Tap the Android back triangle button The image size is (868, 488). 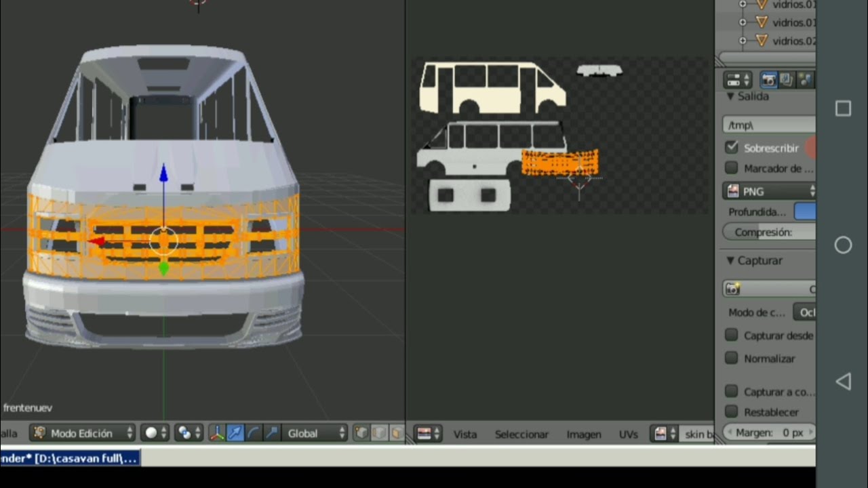click(x=843, y=382)
